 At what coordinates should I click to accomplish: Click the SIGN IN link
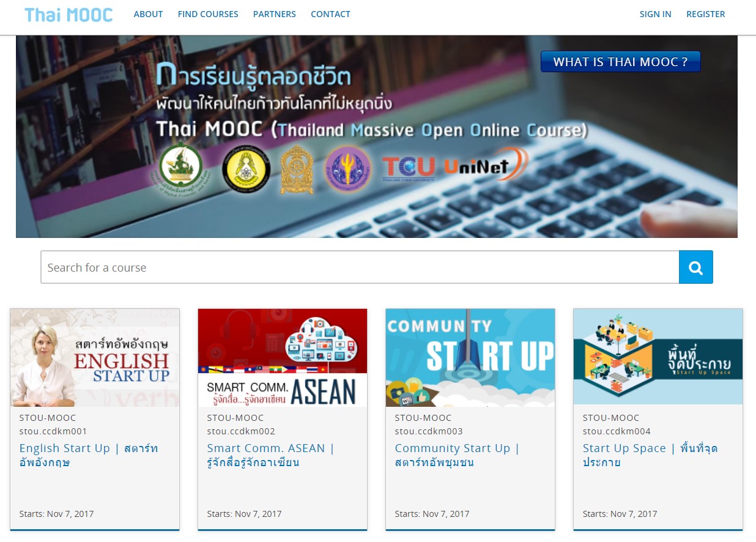coord(655,14)
